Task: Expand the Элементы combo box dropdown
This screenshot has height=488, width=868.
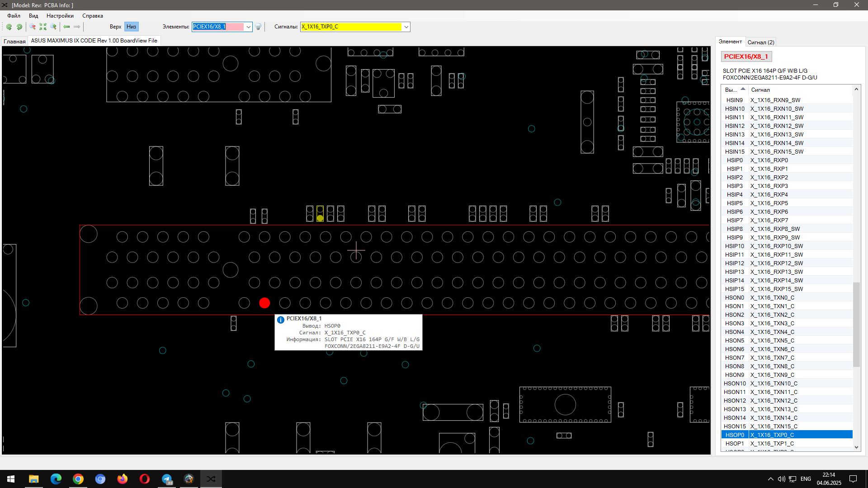Action: click(x=248, y=27)
